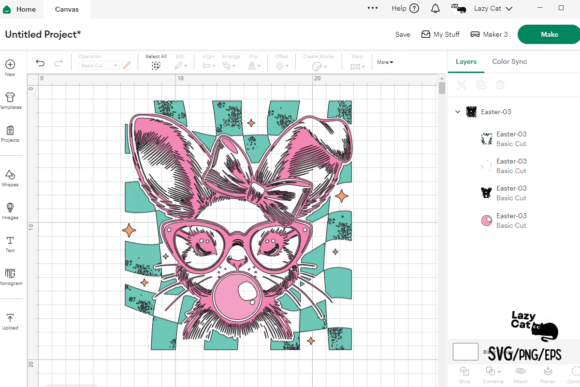The width and height of the screenshot is (580, 387).
Task: Open the Shapes panel
Action: [10, 178]
